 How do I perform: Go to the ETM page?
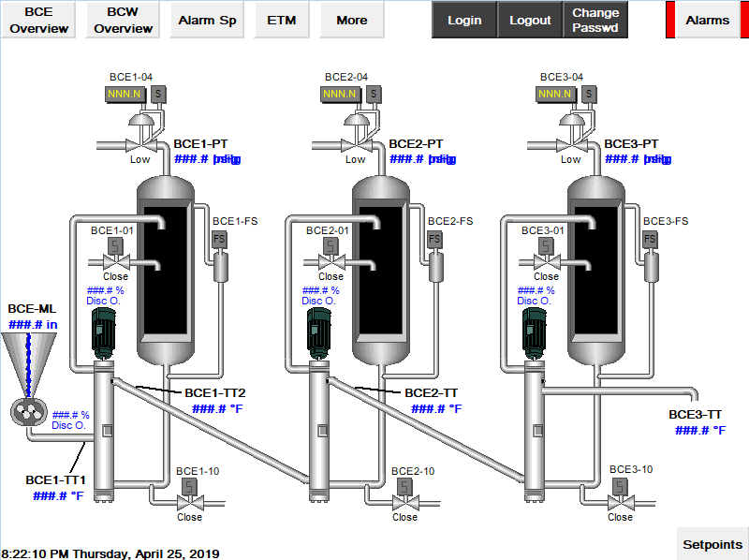pos(282,20)
